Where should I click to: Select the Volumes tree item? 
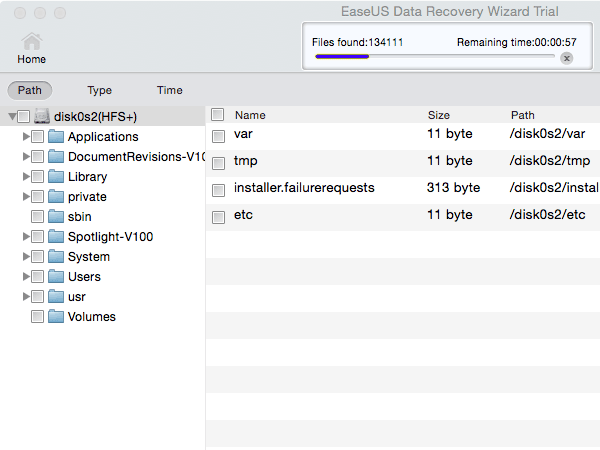tap(92, 317)
